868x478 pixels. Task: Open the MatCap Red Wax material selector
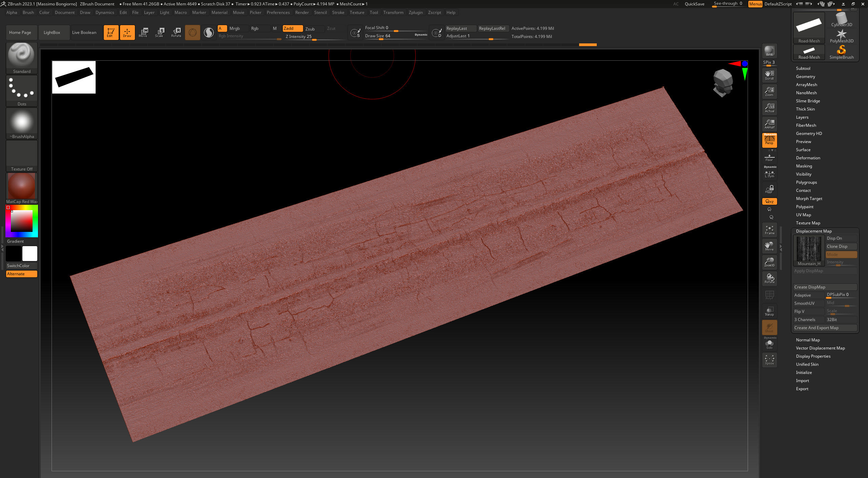(x=22, y=188)
